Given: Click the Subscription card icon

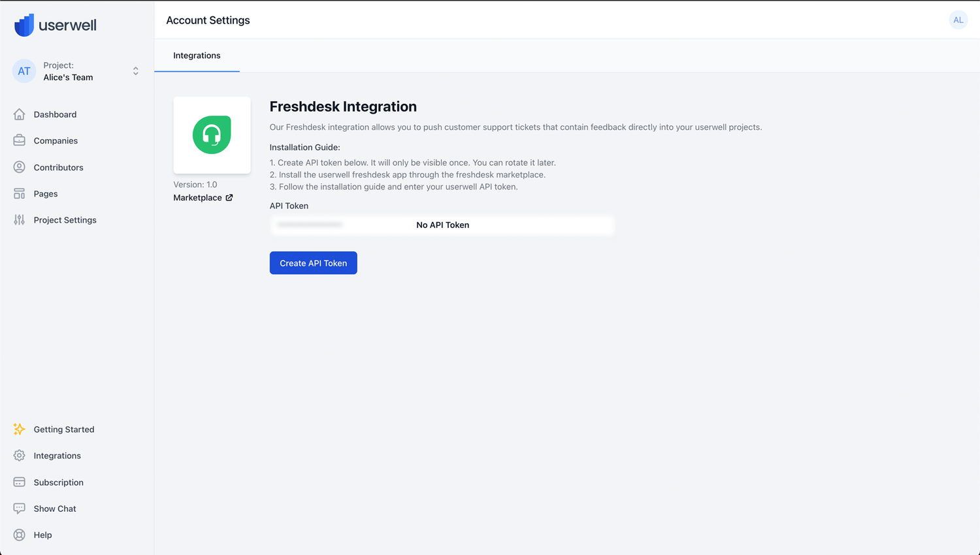Looking at the screenshot, I should 18,482.
